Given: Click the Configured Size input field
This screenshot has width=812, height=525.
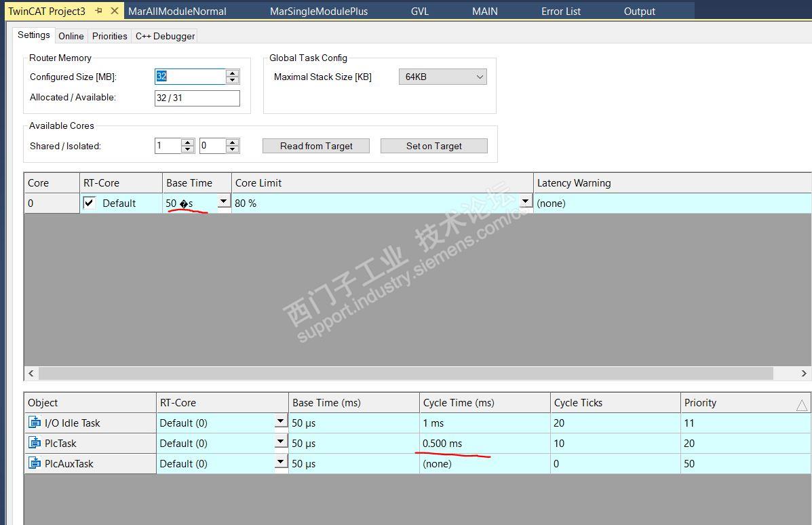Looking at the screenshot, I should pyautogui.click(x=190, y=76).
